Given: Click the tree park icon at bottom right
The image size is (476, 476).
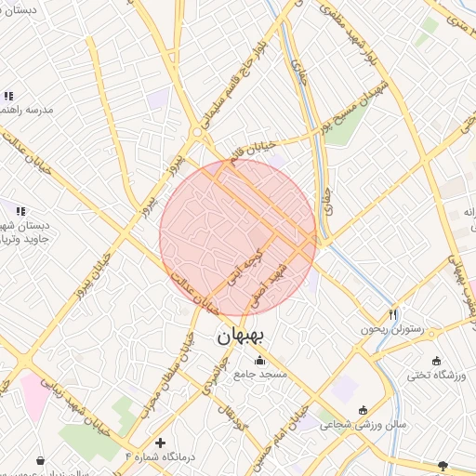Looking at the screenshot, I should pyautogui.click(x=443, y=466).
